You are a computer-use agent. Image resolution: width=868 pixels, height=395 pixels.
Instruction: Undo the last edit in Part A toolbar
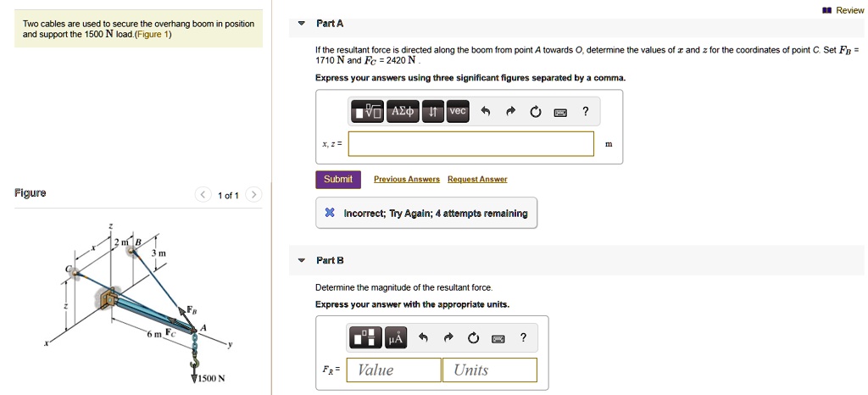pos(486,112)
